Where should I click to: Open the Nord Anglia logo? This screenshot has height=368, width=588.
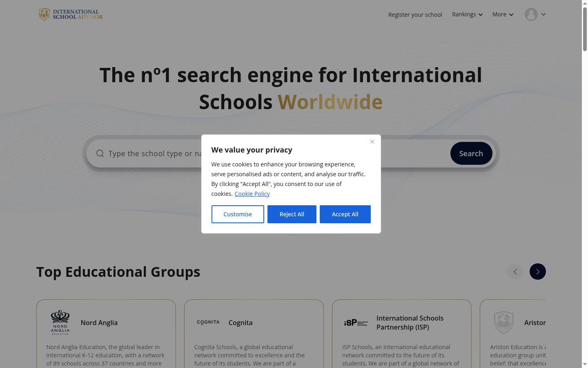pyautogui.click(x=60, y=323)
